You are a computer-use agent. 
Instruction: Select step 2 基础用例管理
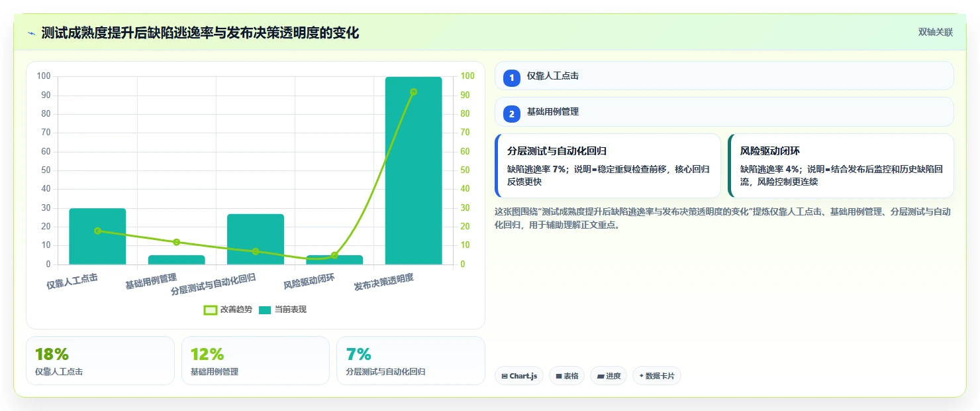(724, 111)
